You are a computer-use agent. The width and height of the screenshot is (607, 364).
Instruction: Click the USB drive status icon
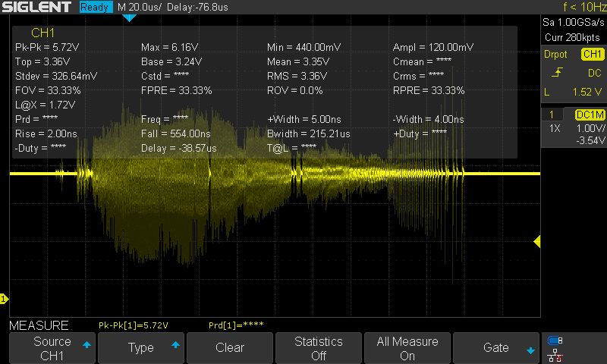[x=555, y=340]
